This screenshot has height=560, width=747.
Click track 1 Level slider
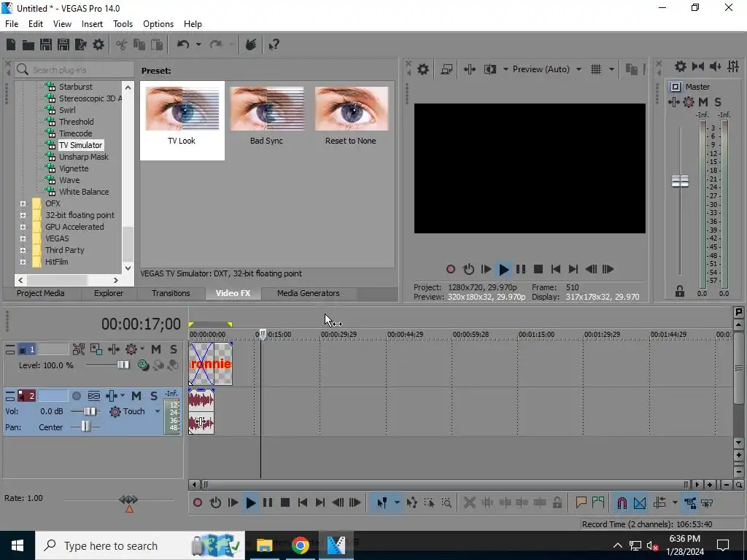pos(123,365)
